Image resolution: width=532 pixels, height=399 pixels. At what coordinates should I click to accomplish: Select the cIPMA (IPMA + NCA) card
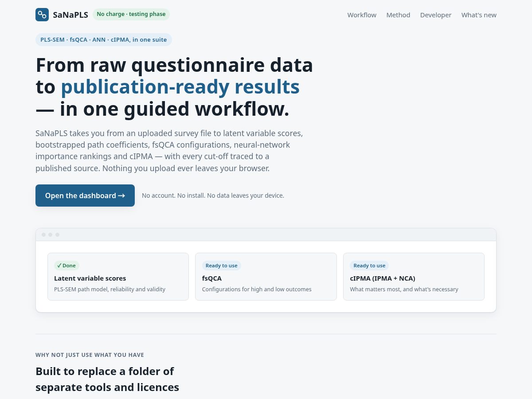point(414,277)
